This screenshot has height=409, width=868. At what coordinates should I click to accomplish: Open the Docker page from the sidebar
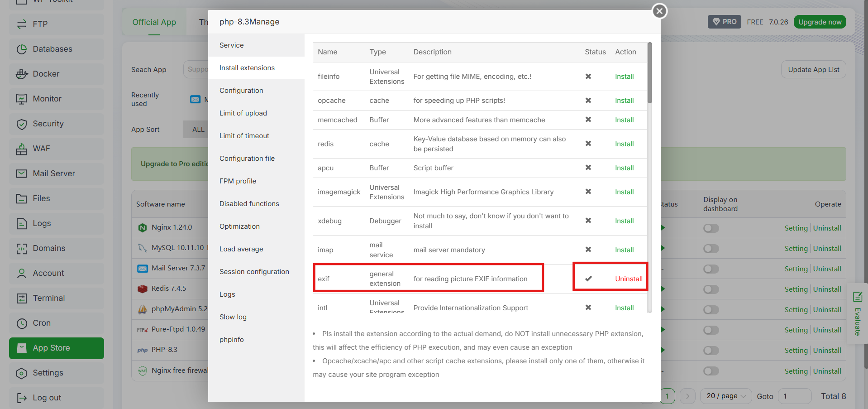(x=57, y=74)
